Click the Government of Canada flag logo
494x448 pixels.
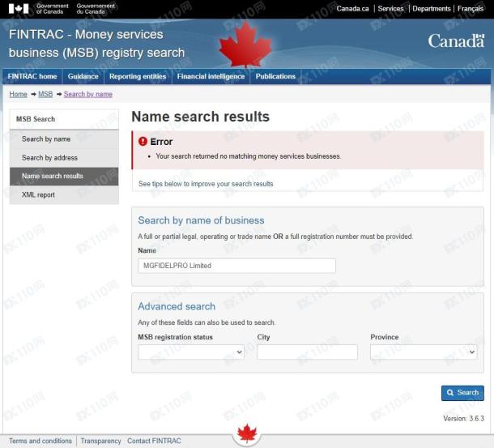click(19, 9)
